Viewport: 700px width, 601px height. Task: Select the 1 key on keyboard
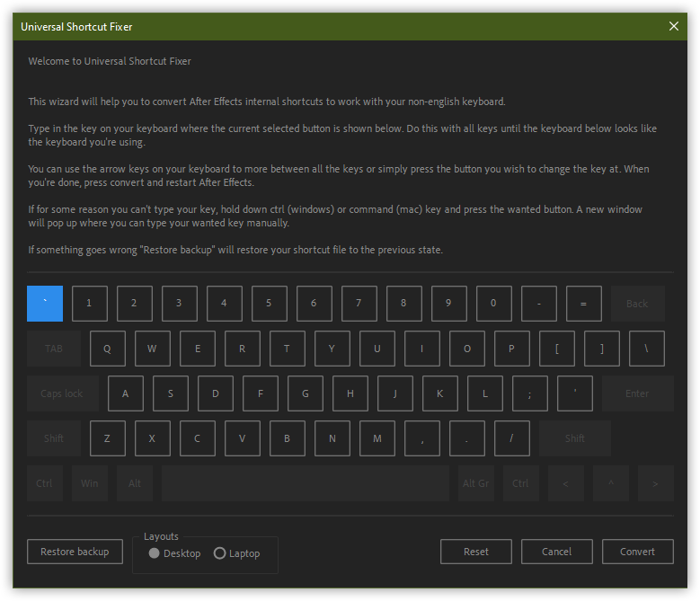pos(90,304)
